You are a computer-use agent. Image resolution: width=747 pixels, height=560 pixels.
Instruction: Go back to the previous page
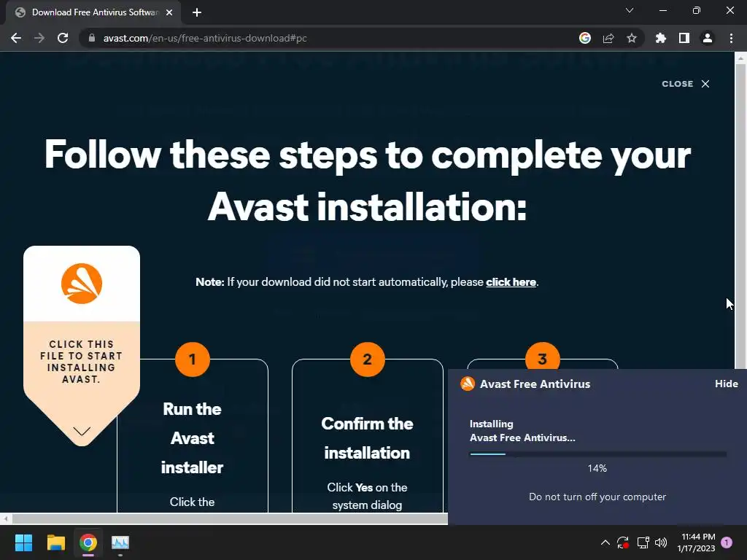[16, 38]
